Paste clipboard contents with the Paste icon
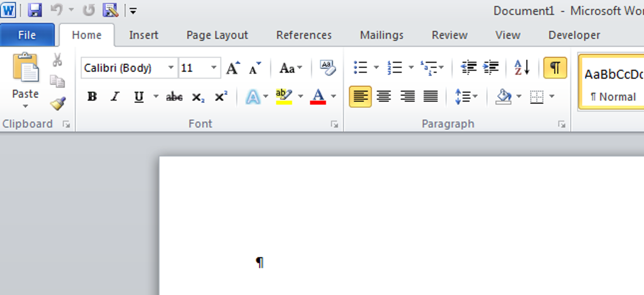644x295 pixels. pyautogui.click(x=25, y=67)
